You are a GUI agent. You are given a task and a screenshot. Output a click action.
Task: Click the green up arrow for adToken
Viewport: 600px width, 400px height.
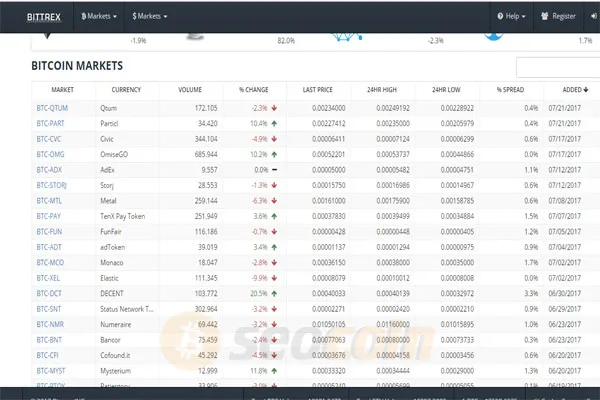[x=274, y=247]
